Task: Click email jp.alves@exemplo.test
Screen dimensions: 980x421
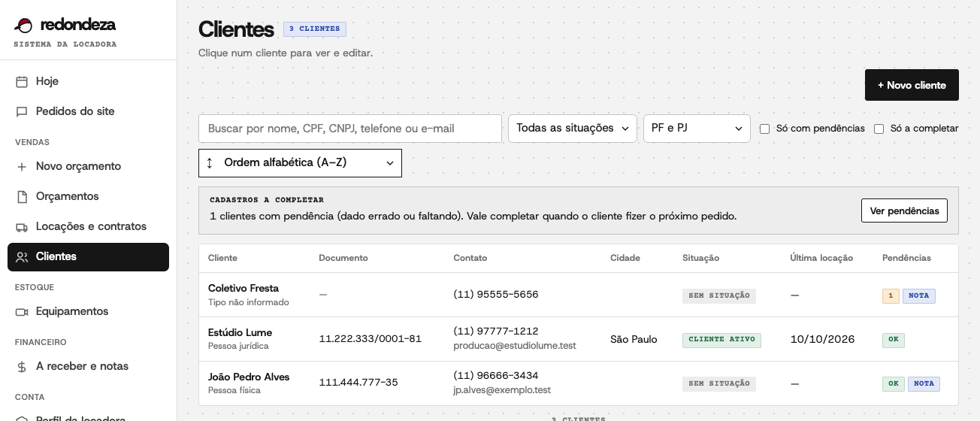Action: [x=502, y=390]
